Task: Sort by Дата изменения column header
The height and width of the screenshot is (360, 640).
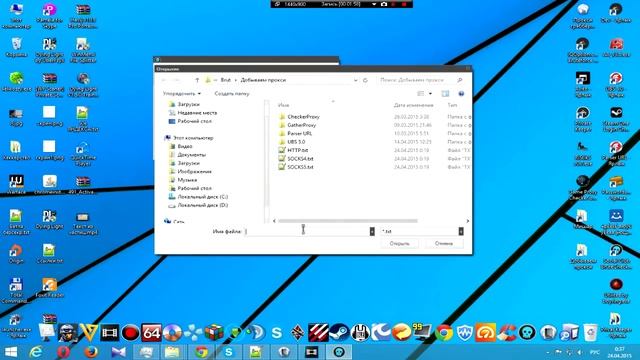Action: pos(413,105)
